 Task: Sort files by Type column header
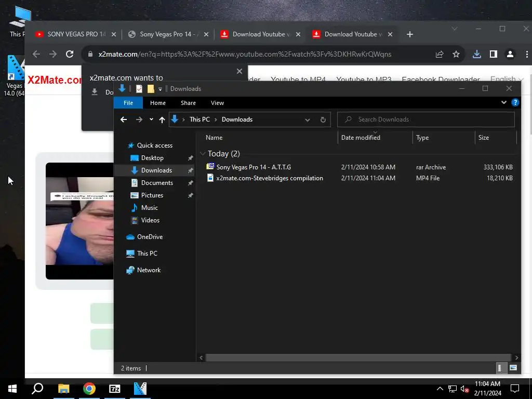pyautogui.click(x=422, y=137)
